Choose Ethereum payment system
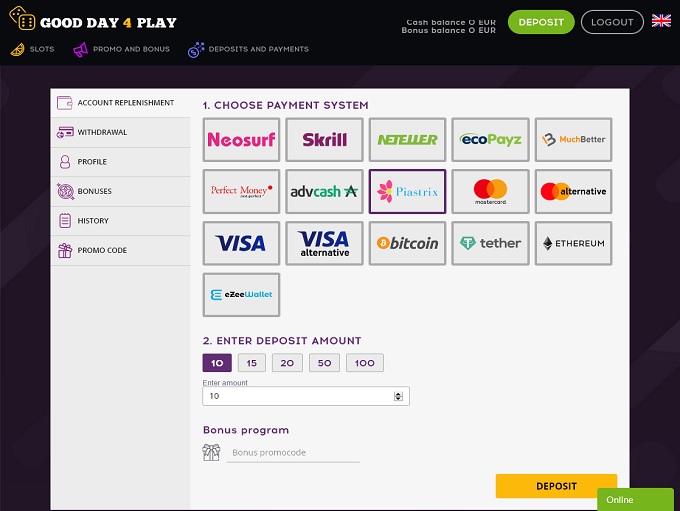Viewport: 680px width, 511px height. [x=573, y=243]
